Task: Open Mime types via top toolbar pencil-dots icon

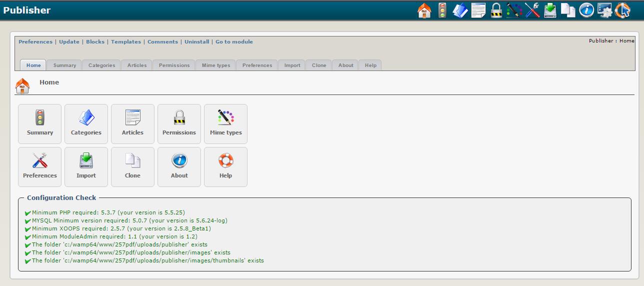Action: [514, 10]
